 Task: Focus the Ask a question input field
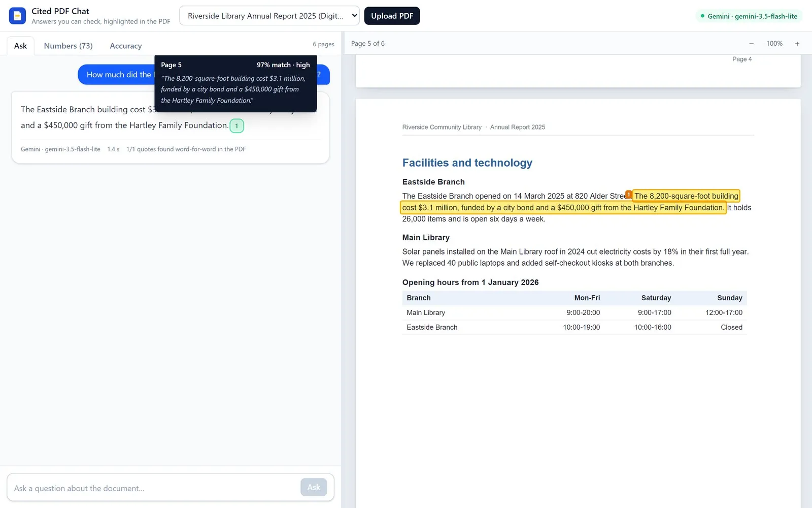click(x=155, y=488)
